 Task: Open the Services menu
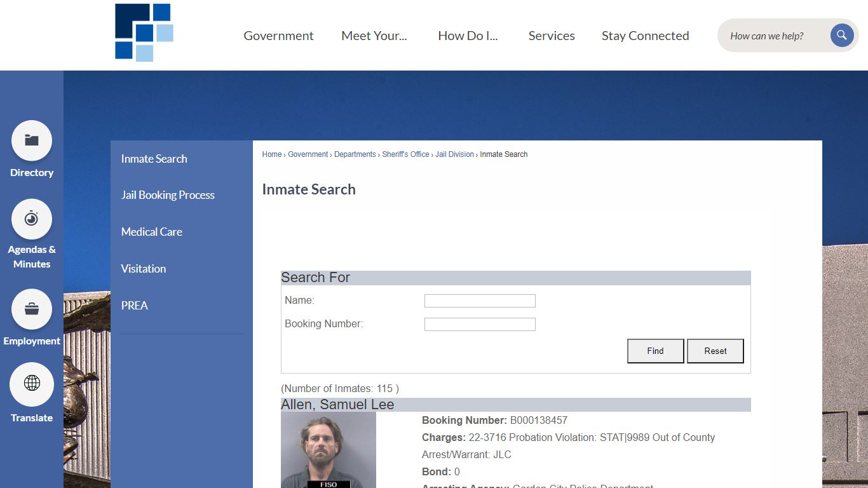click(552, 36)
